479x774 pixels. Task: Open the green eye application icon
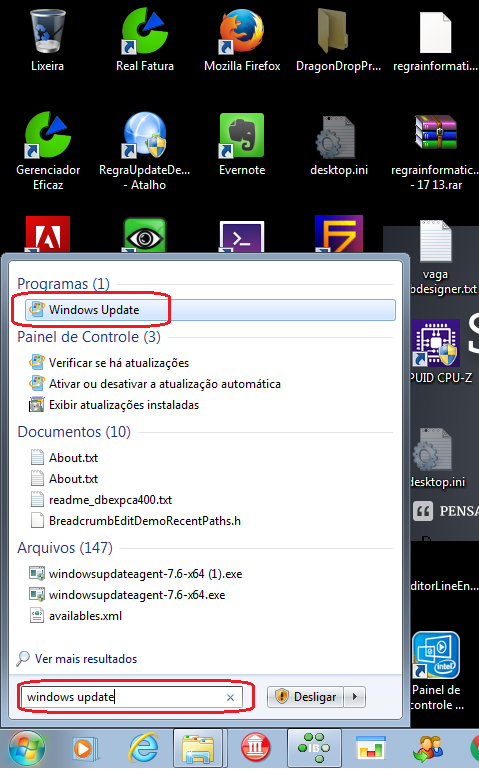pos(145,235)
